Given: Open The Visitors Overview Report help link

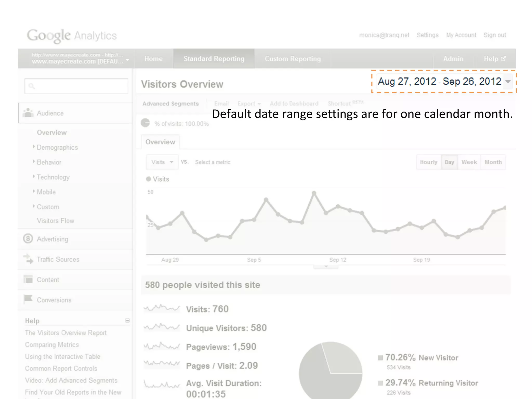Looking at the screenshot, I should click(x=66, y=333).
